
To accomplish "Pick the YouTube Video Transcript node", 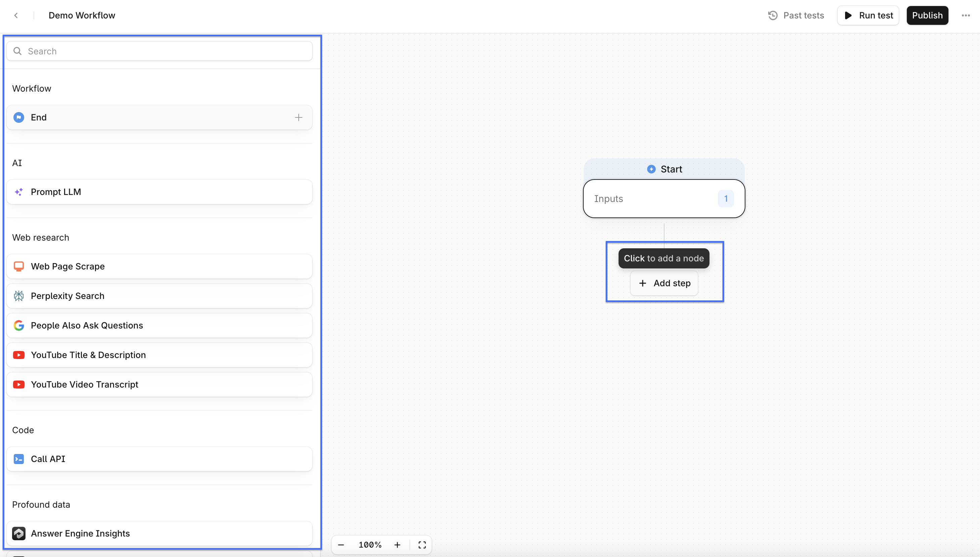I will (x=159, y=385).
